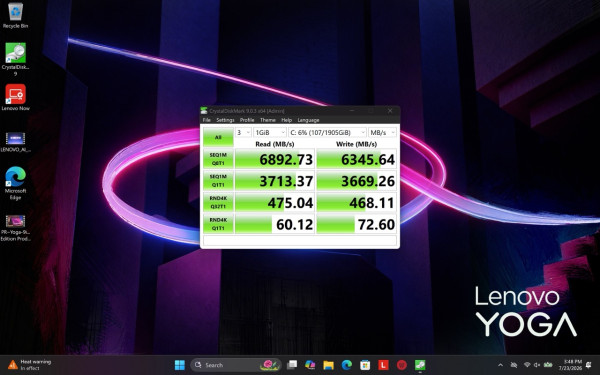Expand the test count dropdown showing 3
The width and height of the screenshot is (600, 375).
coord(243,132)
